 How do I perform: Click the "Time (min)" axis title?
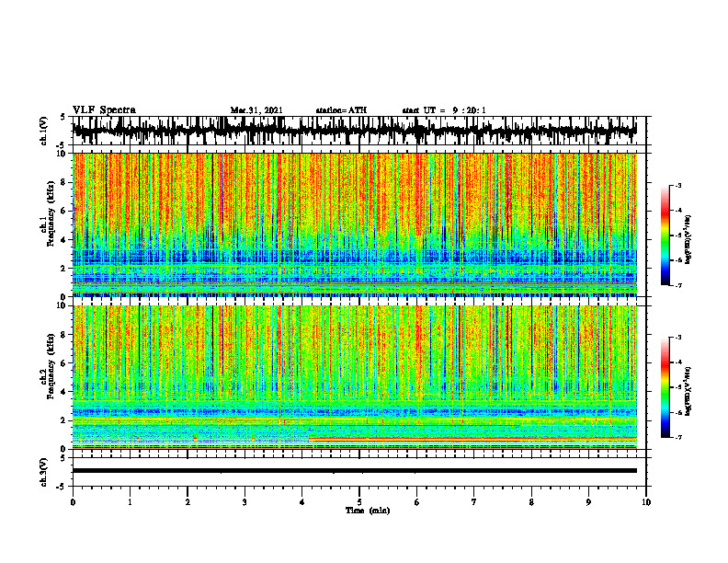click(368, 511)
